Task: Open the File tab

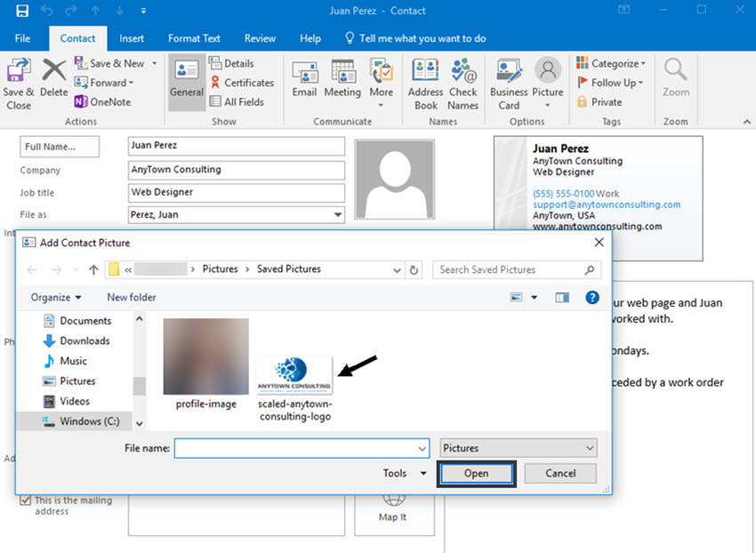Action: click(x=22, y=38)
